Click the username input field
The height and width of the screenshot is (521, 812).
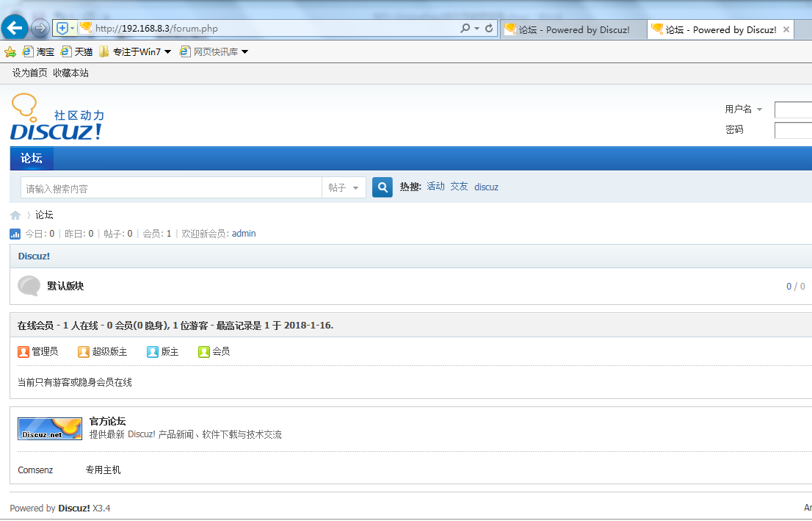793,109
